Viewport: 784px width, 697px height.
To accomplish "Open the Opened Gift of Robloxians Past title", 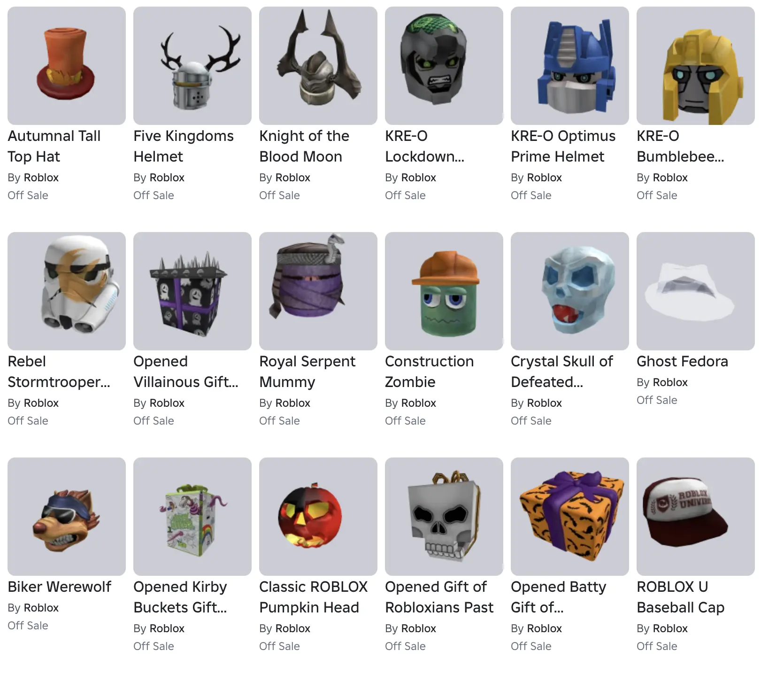I will coord(439,597).
